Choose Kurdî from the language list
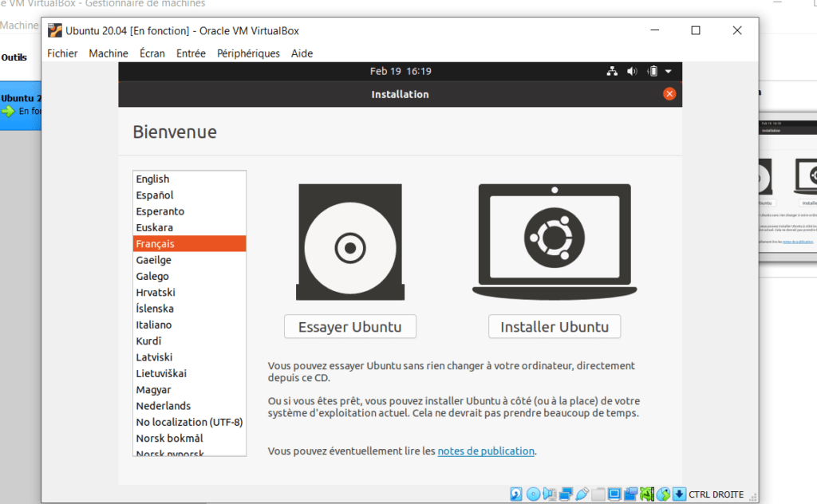817x504 pixels. (x=190, y=341)
